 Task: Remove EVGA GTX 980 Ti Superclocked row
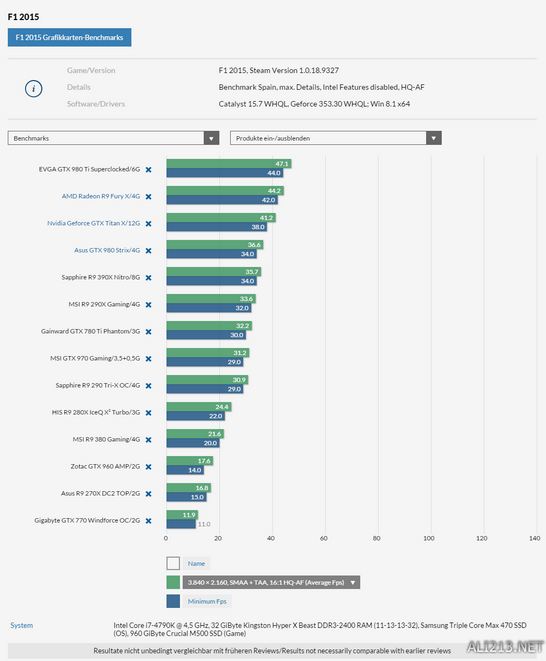(x=148, y=169)
